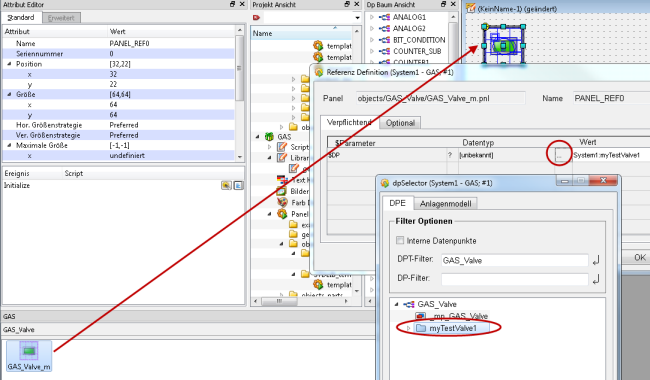Switch to the Anlagenmodell tab

pyautogui.click(x=446, y=203)
